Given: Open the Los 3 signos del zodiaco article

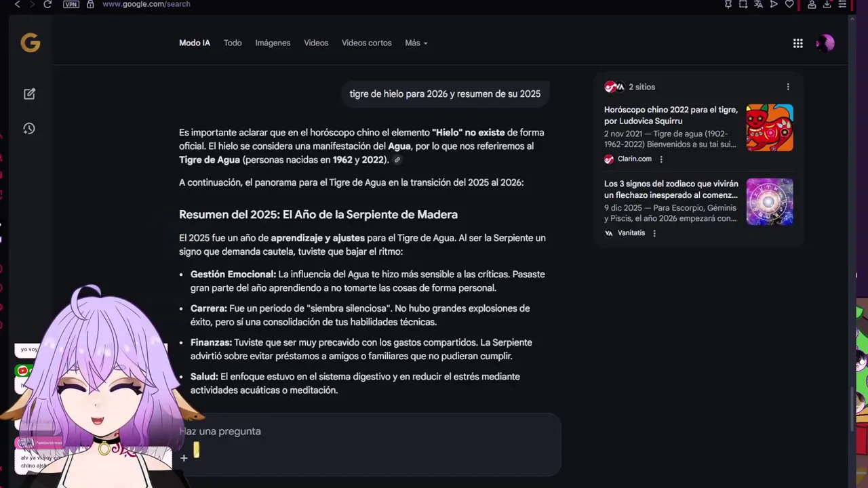Looking at the screenshot, I should pos(670,189).
